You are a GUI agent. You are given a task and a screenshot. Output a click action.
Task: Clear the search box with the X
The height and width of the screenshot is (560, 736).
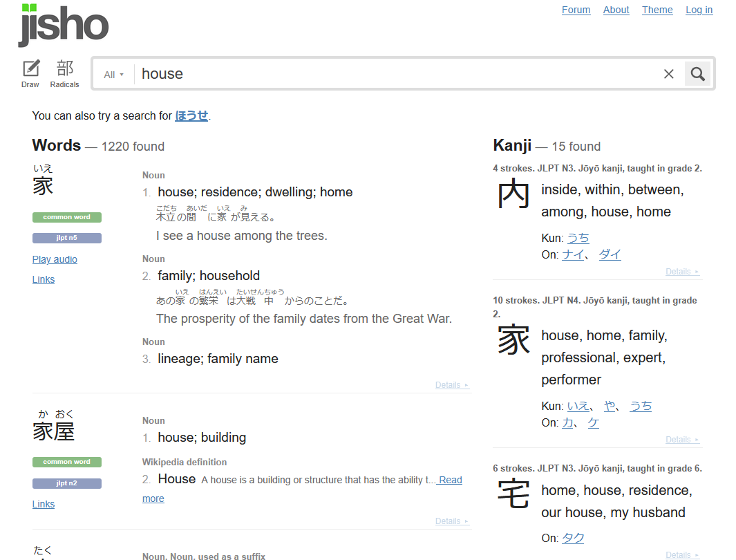coord(668,74)
